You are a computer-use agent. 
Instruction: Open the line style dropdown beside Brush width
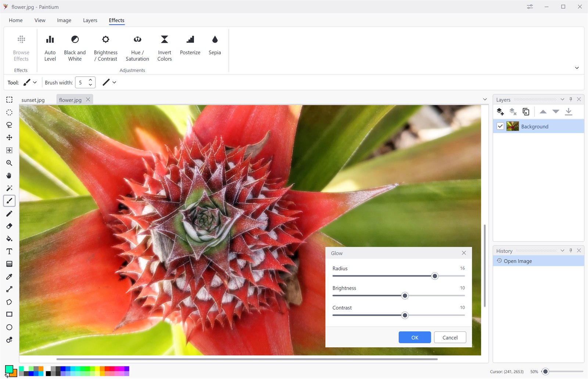coord(109,82)
